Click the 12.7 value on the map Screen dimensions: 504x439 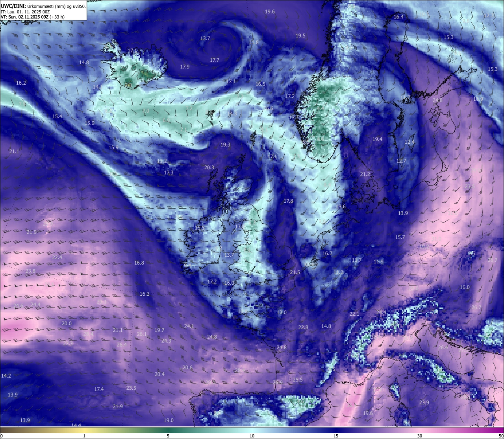pos(401,161)
